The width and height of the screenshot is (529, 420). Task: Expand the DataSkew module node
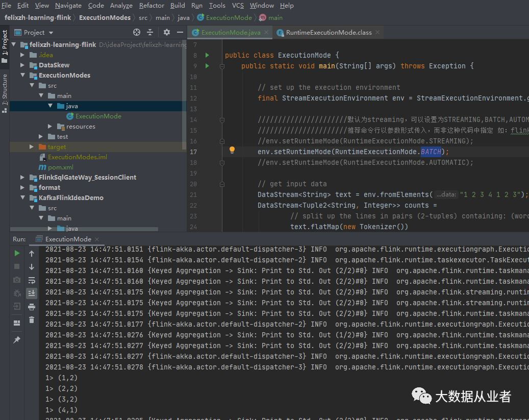coord(22,65)
